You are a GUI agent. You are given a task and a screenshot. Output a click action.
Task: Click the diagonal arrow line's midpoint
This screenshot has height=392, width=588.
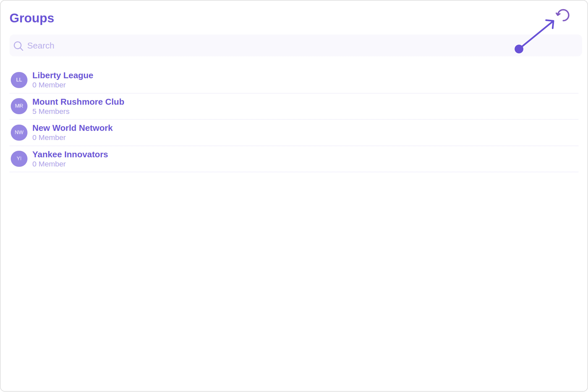pos(536,35)
